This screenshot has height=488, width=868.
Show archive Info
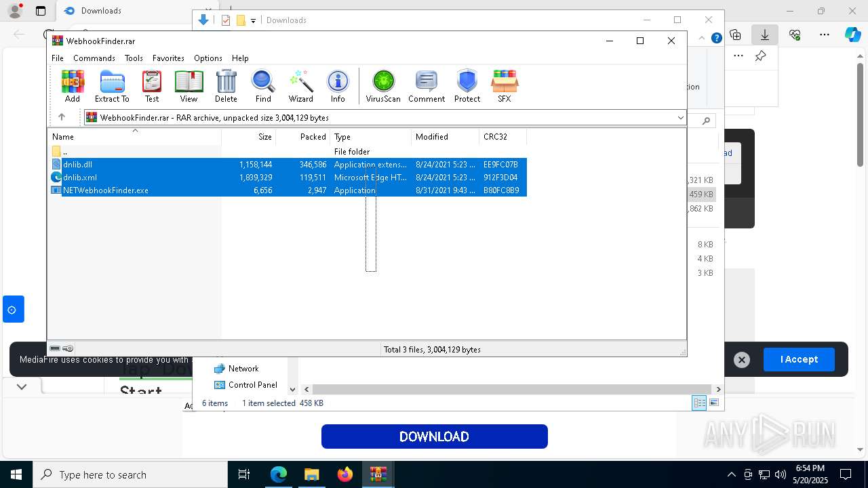coord(338,86)
